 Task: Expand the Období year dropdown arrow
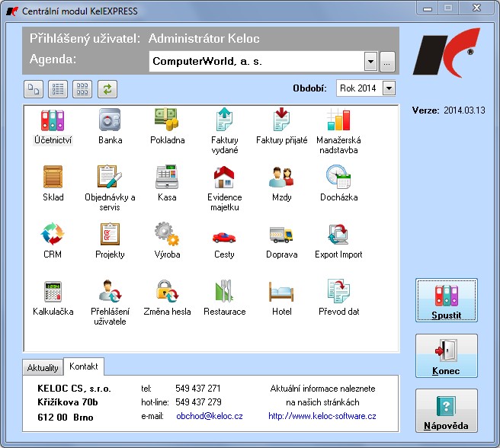coord(389,88)
